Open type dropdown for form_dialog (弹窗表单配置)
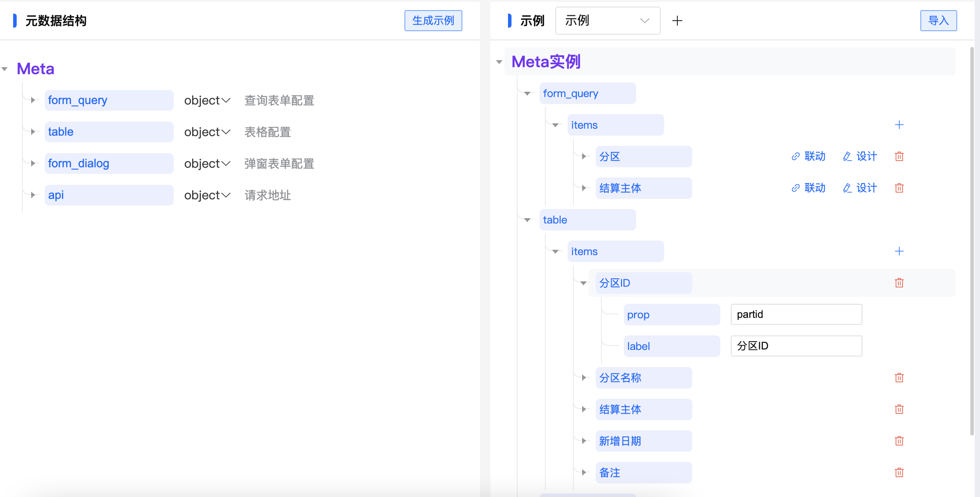This screenshot has width=980, height=497. tap(207, 164)
